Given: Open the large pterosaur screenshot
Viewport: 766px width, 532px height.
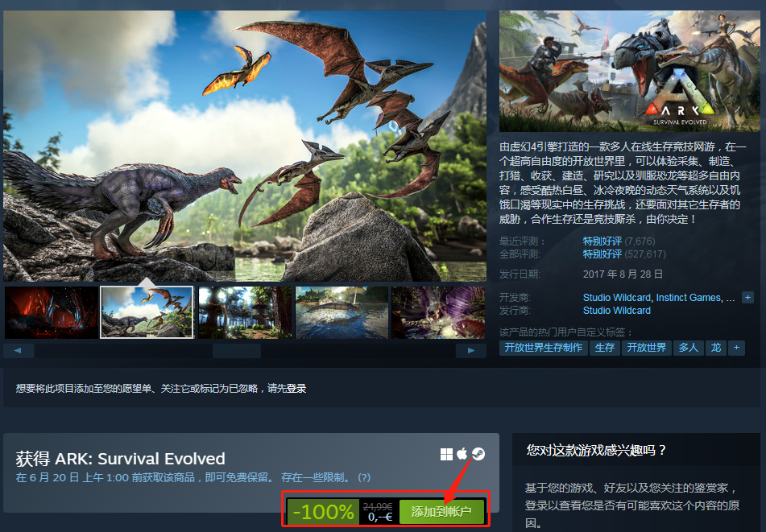Looking at the screenshot, I should point(245,146).
